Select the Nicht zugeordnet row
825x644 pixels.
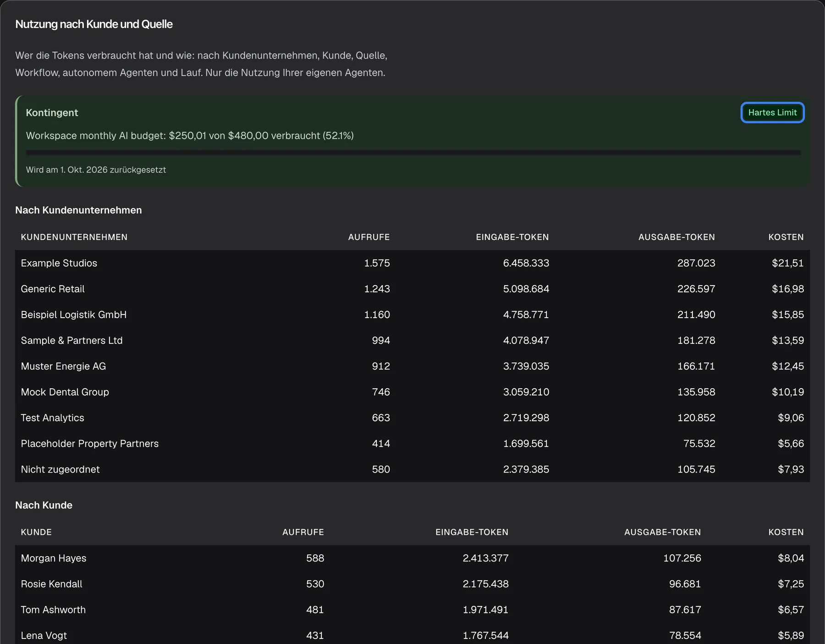coord(412,469)
